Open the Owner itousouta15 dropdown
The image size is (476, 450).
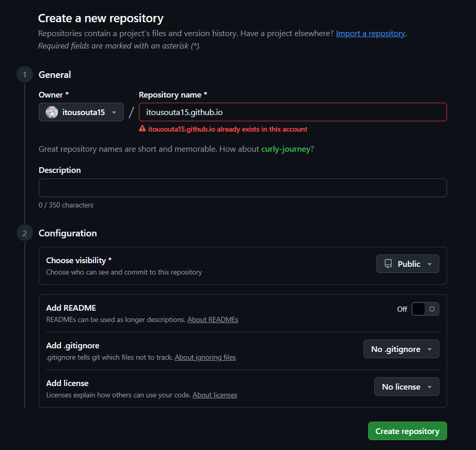coord(81,112)
